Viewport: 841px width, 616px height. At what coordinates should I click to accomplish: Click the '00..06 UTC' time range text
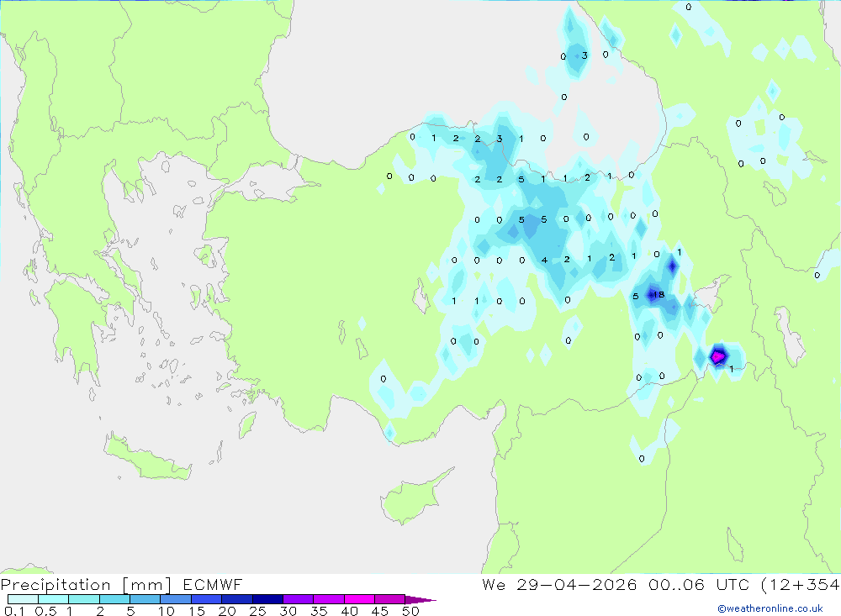(x=698, y=585)
